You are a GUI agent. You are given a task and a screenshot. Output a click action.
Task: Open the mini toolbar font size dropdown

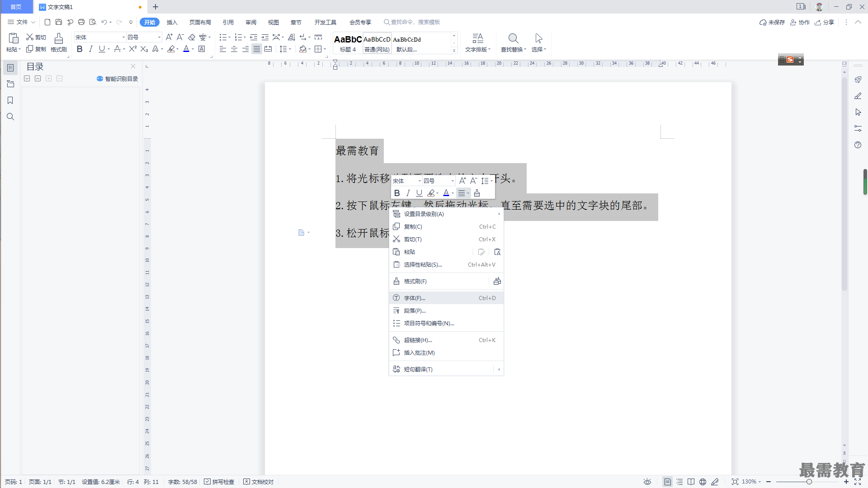pyautogui.click(x=453, y=181)
